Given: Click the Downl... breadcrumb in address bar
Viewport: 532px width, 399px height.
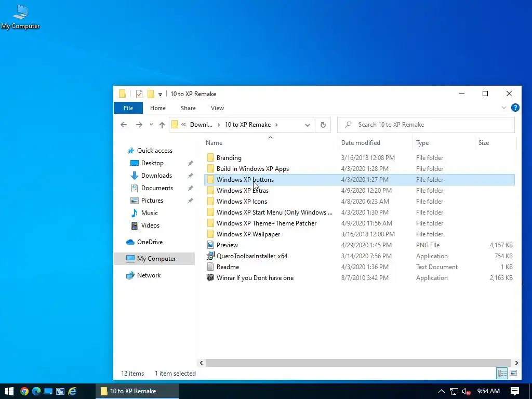Looking at the screenshot, I should (201, 125).
